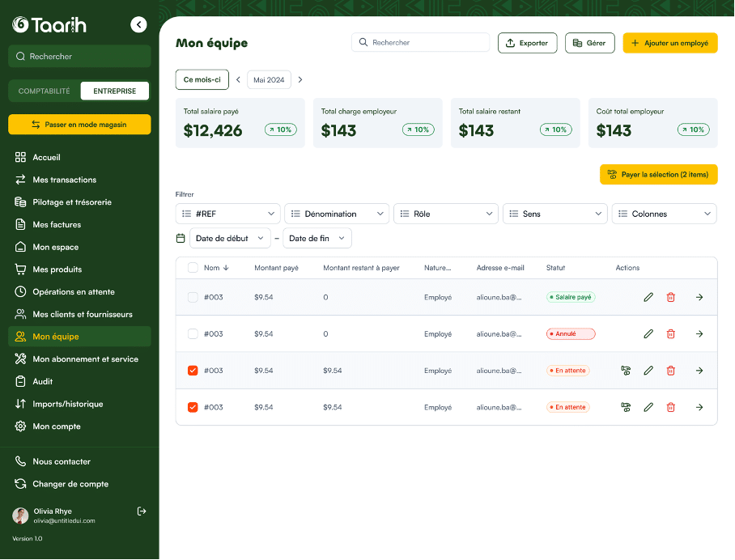Click the Ajouter un employé button
Image resolution: width=735 pixels, height=560 pixels.
(669, 43)
